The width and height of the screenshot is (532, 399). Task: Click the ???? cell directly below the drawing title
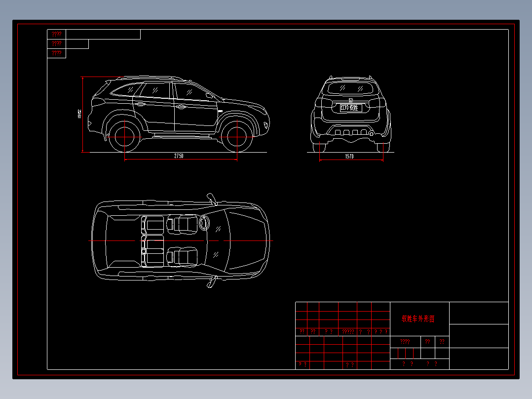pyautogui.click(x=405, y=342)
